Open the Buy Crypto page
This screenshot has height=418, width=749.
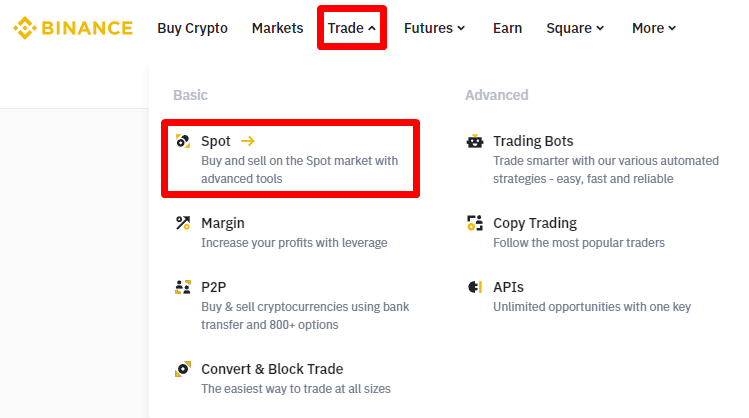coord(192,28)
